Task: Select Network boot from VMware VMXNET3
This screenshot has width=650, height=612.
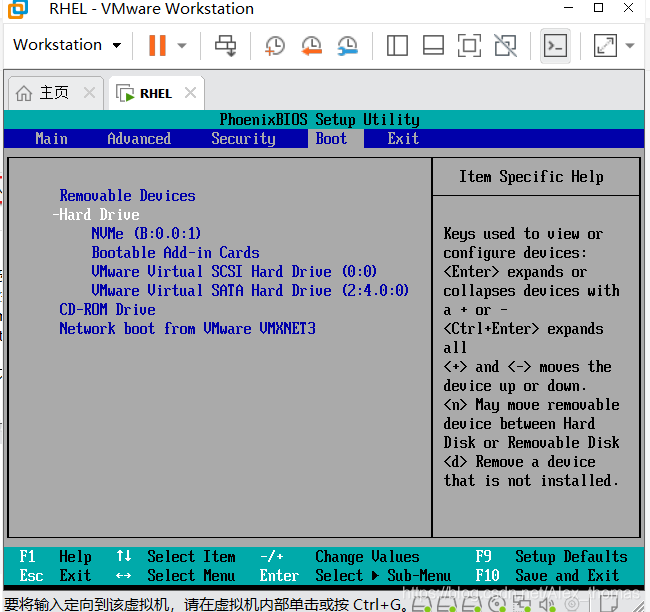Action: tap(187, 328)
